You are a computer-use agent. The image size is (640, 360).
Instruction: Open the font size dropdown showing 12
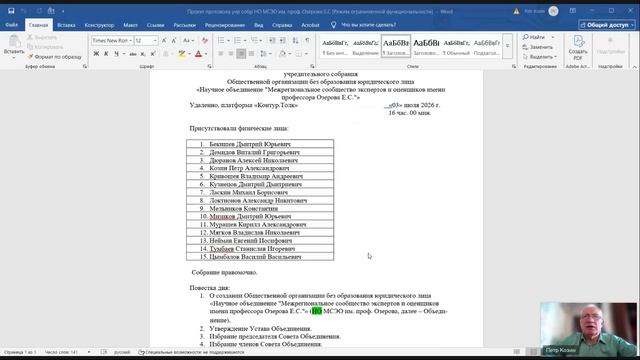(x=155, y=40)
